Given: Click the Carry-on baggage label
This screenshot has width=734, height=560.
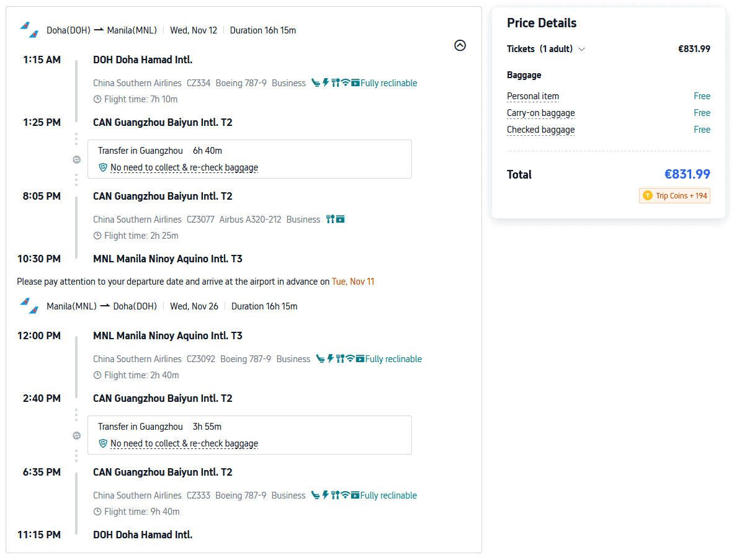Looking at the screenshot, I should [540, 113].
